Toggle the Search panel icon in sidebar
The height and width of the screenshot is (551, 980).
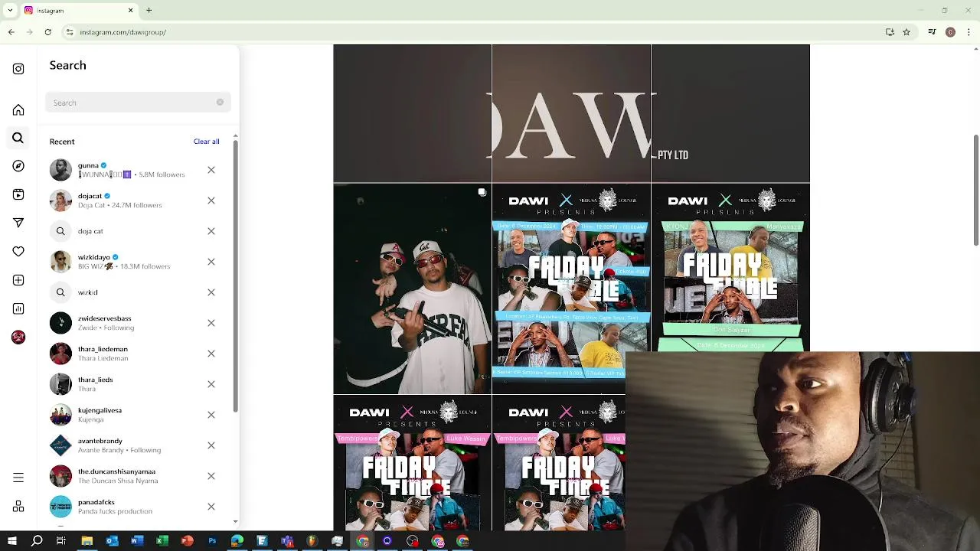tap(18, 138)
